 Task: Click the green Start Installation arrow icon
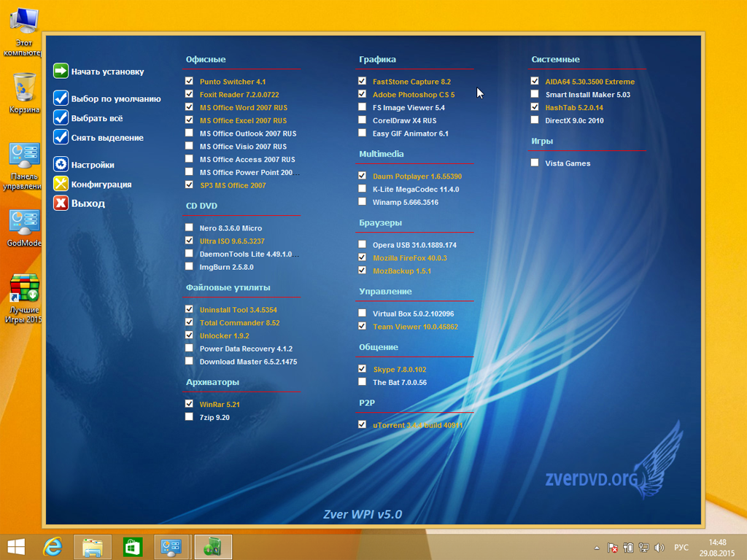point(61,71)
